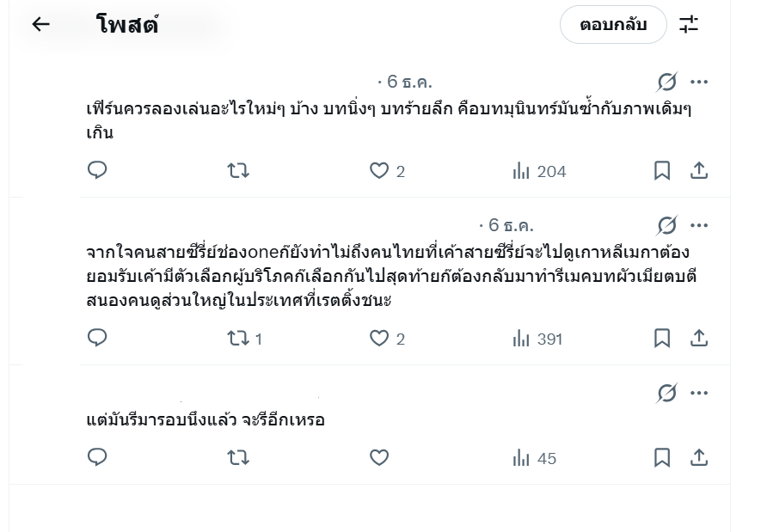767x532 pixels.
Task: Open more options for second post
Action: [699, 225]
